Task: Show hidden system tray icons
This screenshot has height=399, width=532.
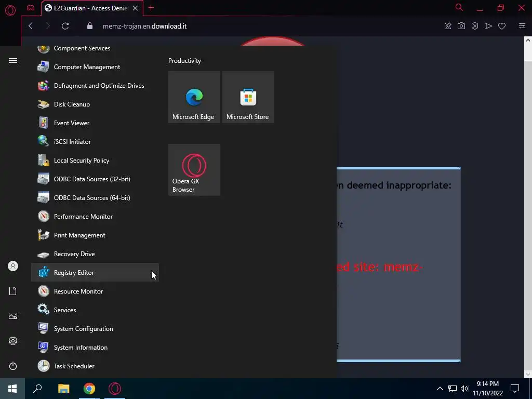Action: pyautogui.click(x=440, y=389)
